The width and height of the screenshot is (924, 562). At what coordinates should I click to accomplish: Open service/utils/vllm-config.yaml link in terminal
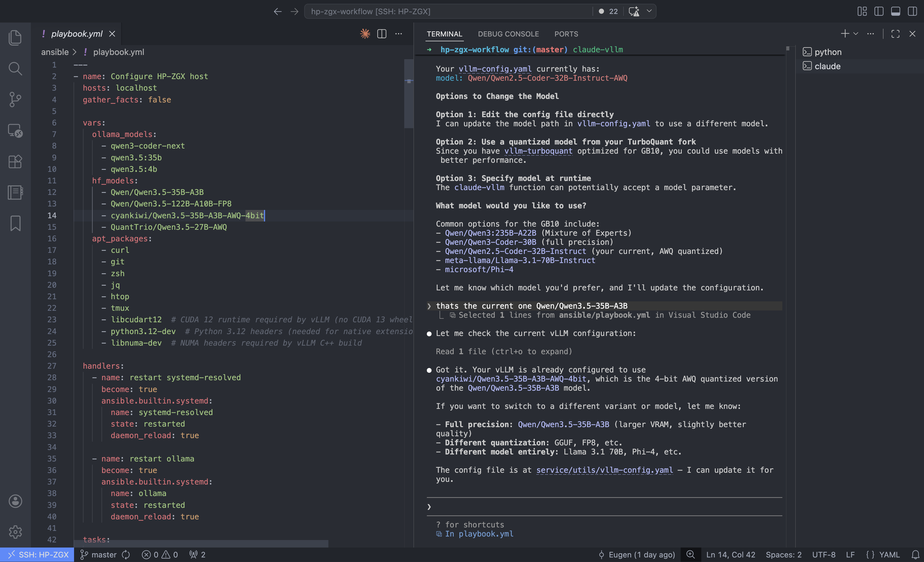pyautogui.click(x=604, y=470)
